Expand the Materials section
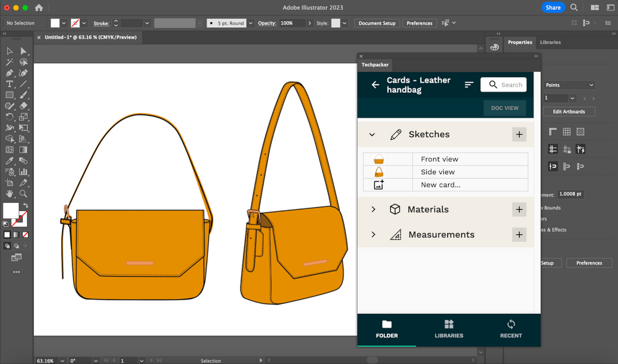Screen dimensions: 618x364 pos(373,210)
